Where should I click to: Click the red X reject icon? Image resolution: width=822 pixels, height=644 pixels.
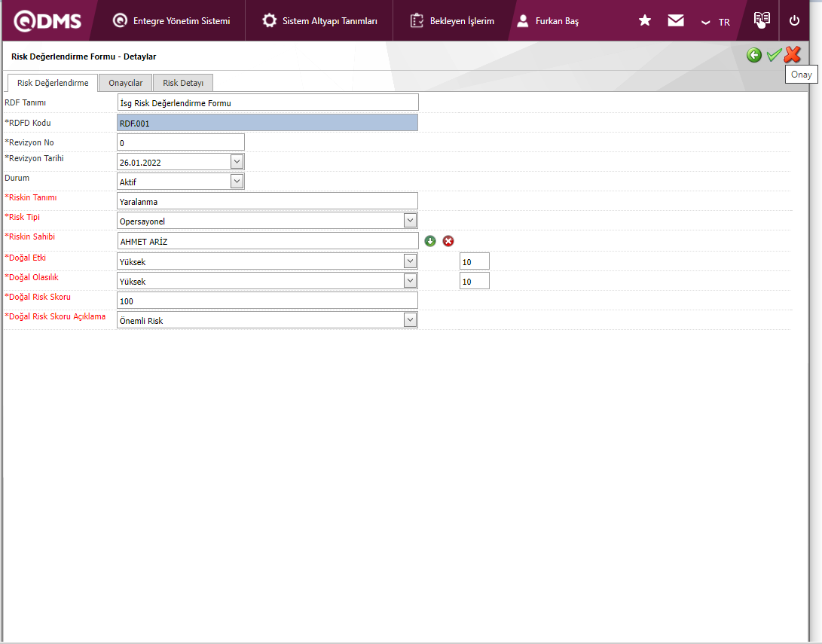coord(792,55)
